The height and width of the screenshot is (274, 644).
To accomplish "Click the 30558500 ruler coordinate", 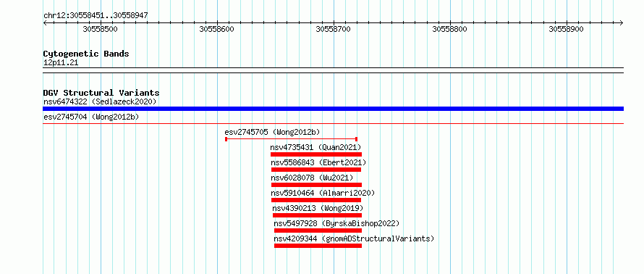I will [100, 29].
